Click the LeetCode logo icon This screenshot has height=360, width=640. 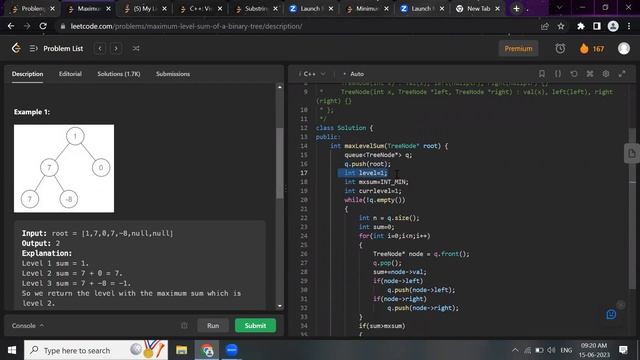[x=16, y=48]
